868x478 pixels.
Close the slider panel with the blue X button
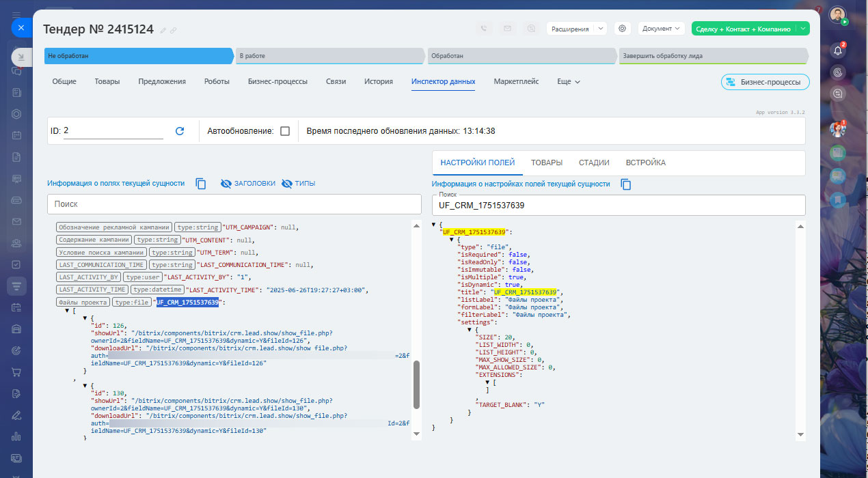21,28
